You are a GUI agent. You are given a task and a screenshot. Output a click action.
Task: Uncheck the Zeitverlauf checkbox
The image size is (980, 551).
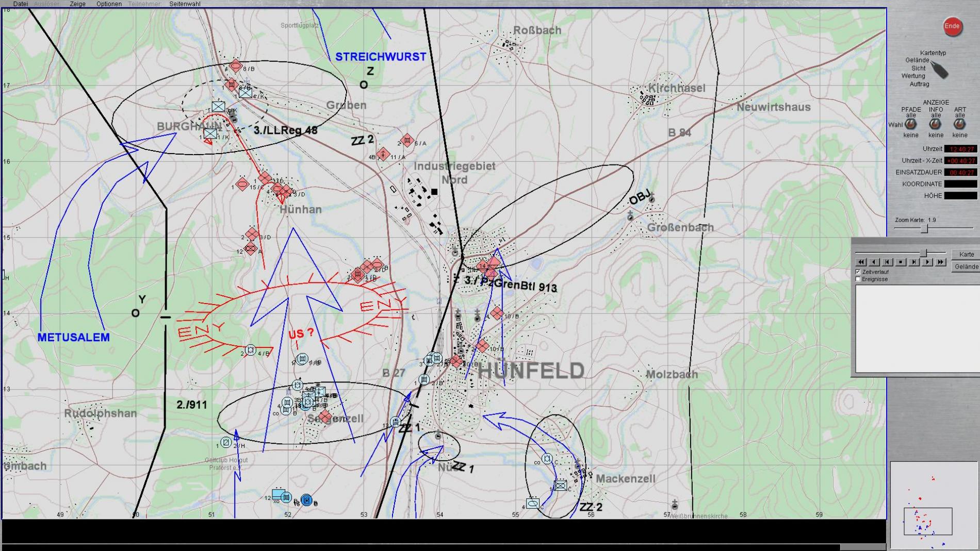858,272
